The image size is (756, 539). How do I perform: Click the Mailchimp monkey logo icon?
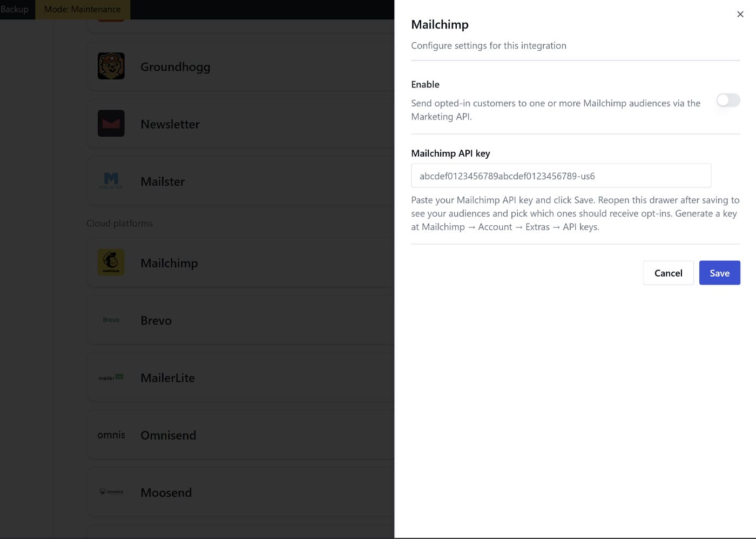pos(111,262)
